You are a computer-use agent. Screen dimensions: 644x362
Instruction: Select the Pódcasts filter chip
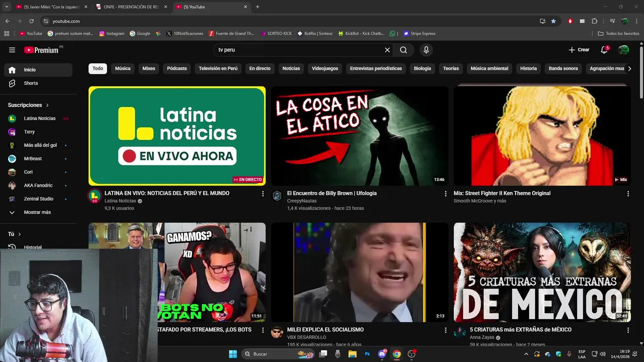(x=177, y=68)
